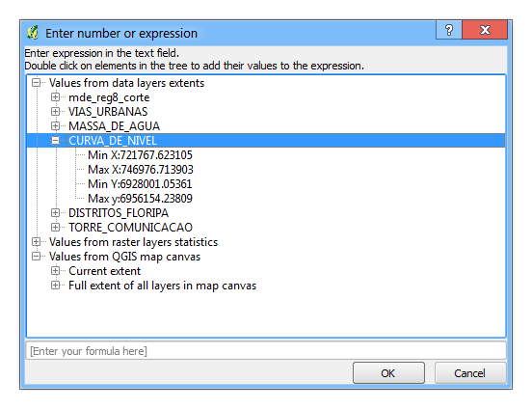Collapse Values from data layers extents

point(36,83)
